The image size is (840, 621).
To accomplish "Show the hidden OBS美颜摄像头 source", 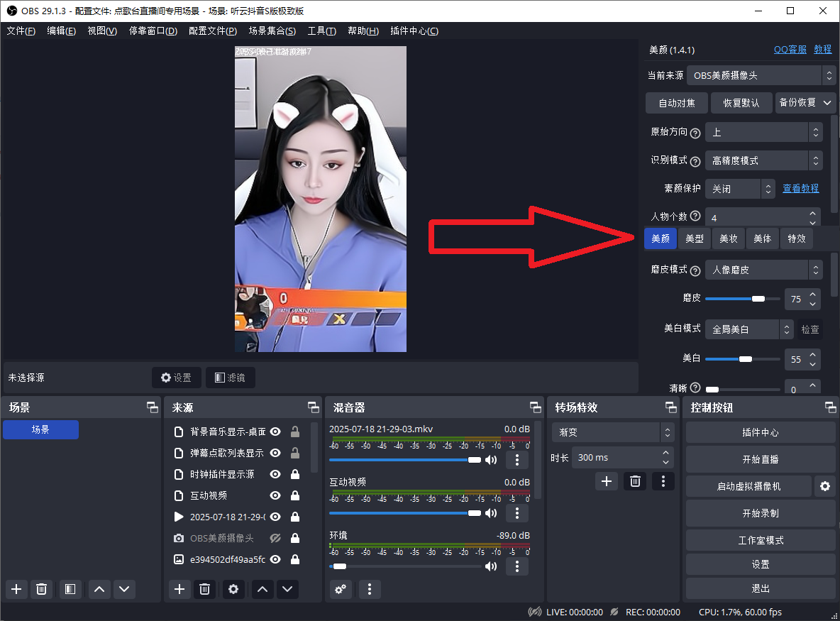I will [x=275, y=538].
